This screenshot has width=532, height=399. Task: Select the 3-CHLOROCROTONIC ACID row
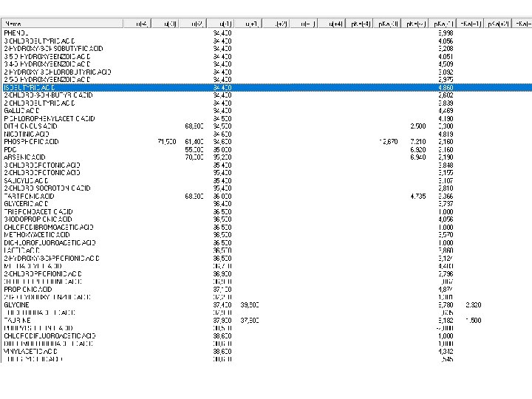(267, 166)
